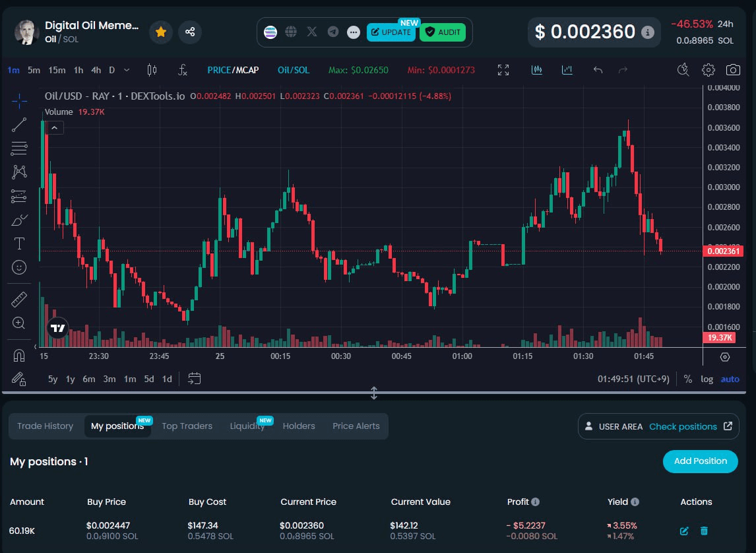Click the Add Position button

click(x=700, y=461)
